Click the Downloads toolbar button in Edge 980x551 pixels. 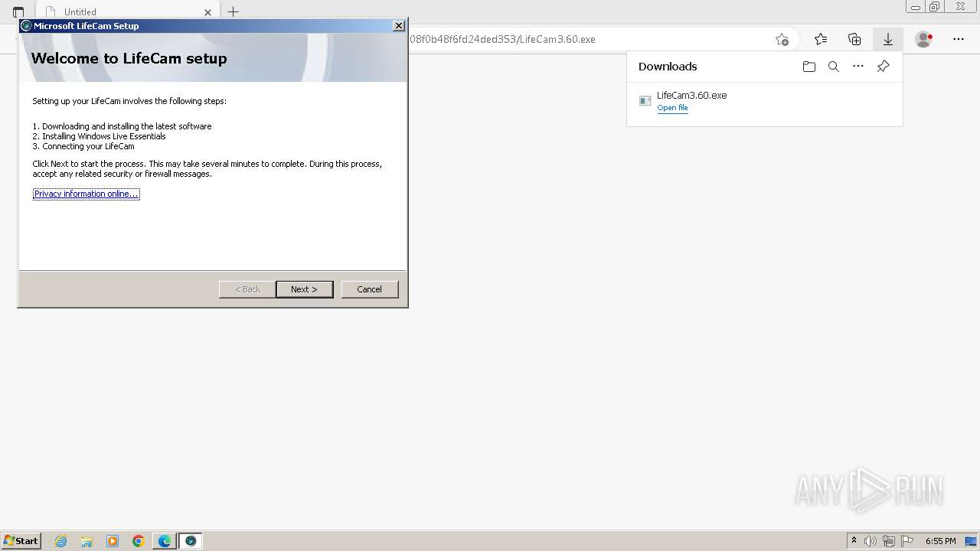click(888, 39)
